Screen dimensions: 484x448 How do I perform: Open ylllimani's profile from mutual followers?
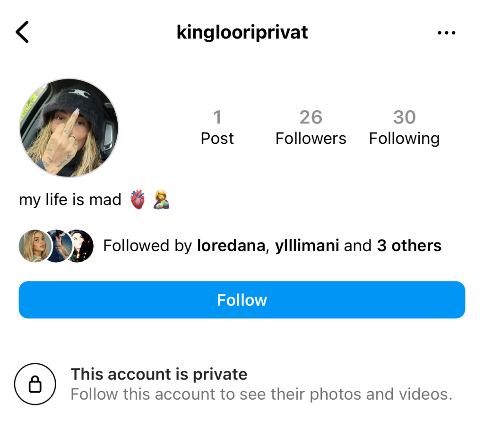pos(307,246)
